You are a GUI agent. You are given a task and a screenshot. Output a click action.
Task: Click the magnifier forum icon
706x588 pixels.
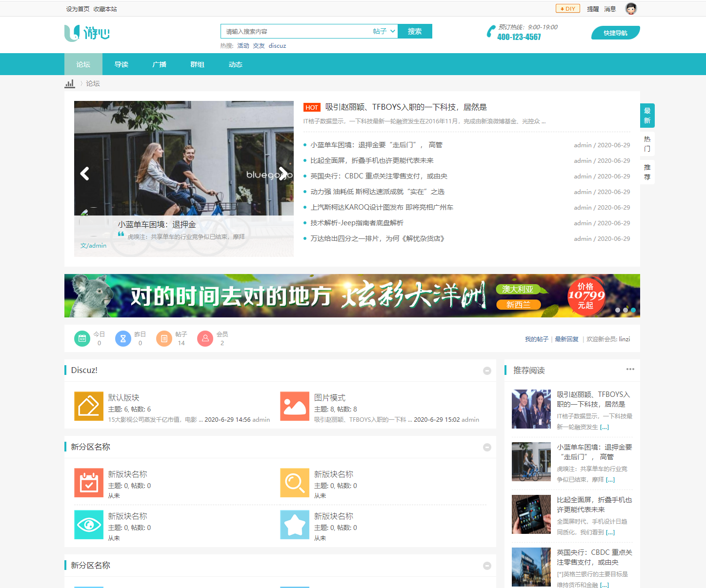coord(295,483)
